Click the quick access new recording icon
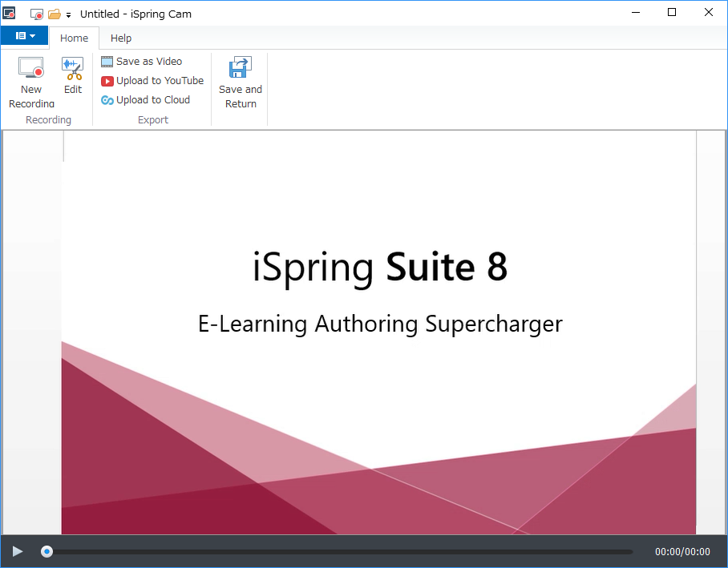 click(x=37, y=14)
